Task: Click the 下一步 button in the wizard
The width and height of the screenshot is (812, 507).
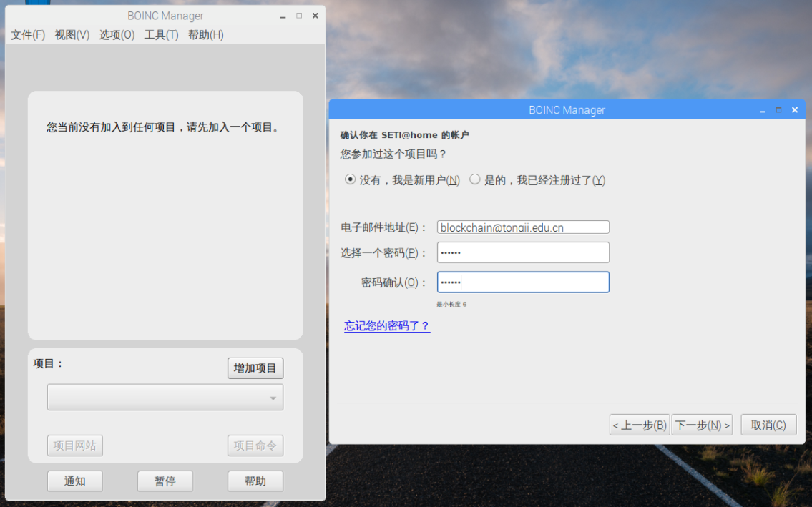Action: click(702, 424)
